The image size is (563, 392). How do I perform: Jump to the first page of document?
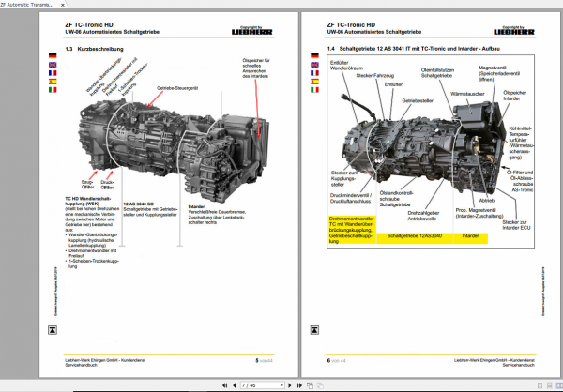(225, 385)
